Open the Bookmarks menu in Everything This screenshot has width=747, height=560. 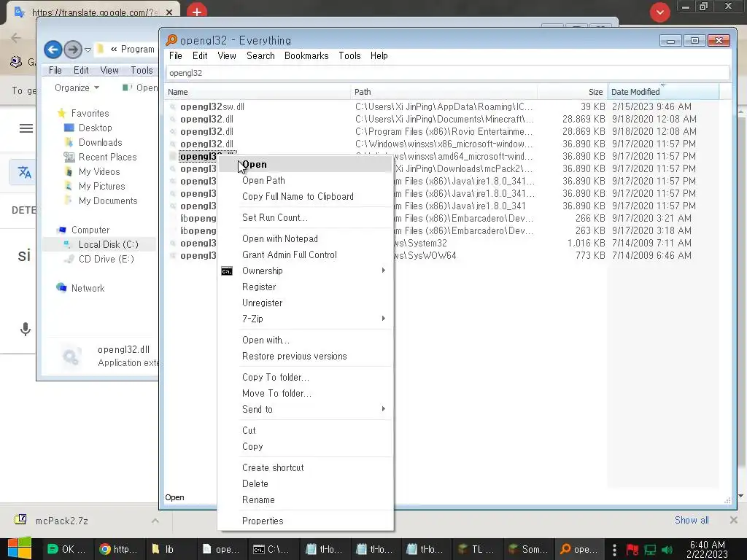[x=306, y=55]
